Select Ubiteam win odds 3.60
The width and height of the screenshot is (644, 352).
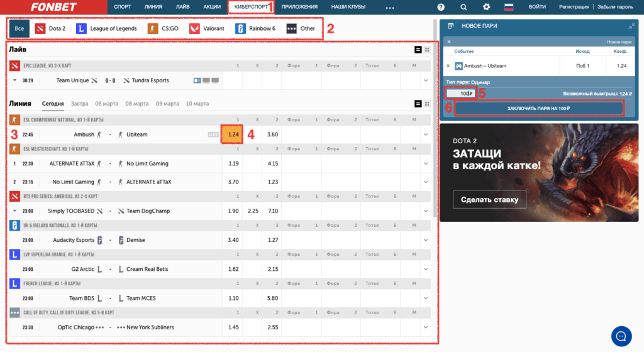tap(272, 135)
